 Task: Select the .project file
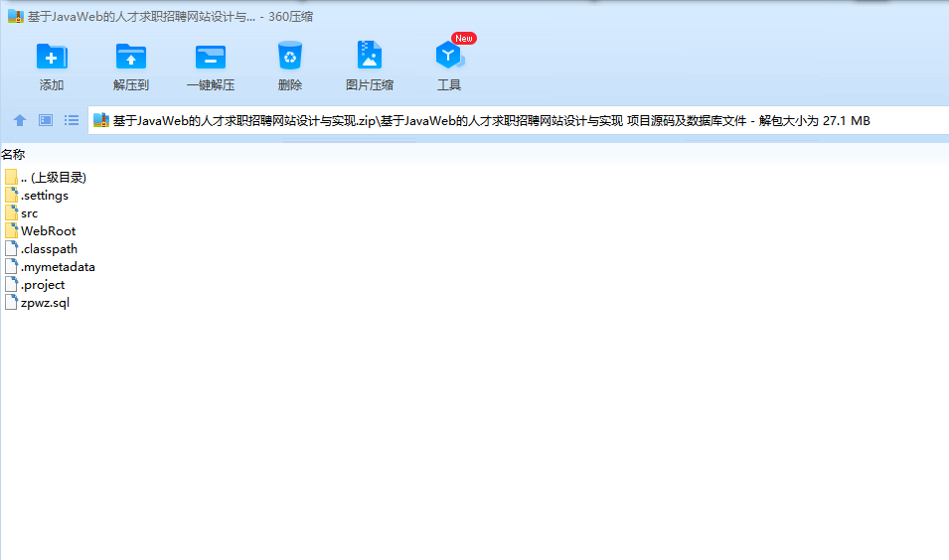(x=35, y=284)
